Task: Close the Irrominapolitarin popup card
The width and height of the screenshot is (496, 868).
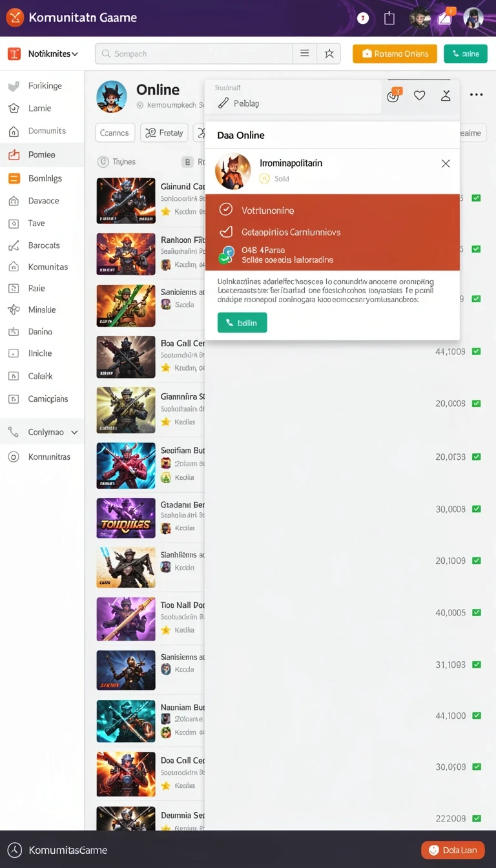Action: (x=446, y=164)
